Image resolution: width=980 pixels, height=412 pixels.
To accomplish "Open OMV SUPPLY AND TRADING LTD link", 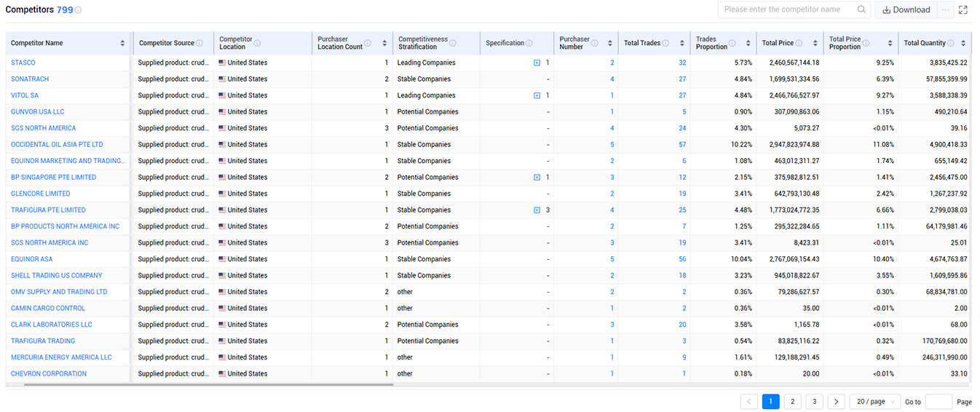I will [59, 292].
